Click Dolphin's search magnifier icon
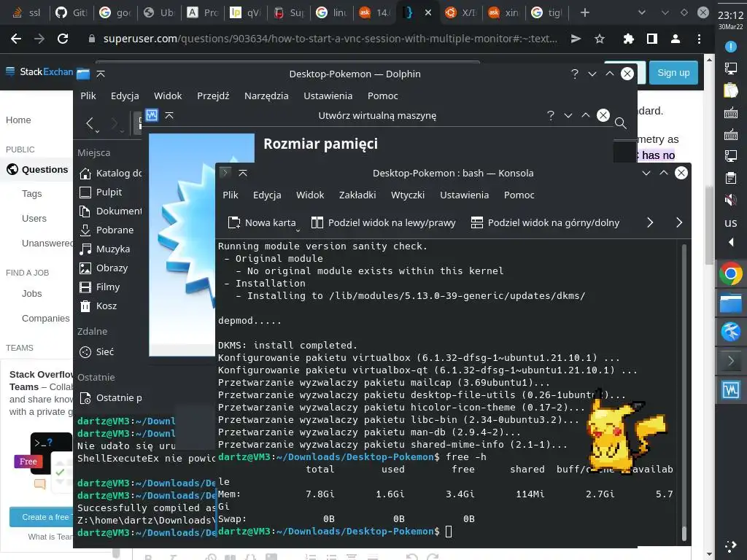The width and height of the screenshot is (747, 560). 620,123
